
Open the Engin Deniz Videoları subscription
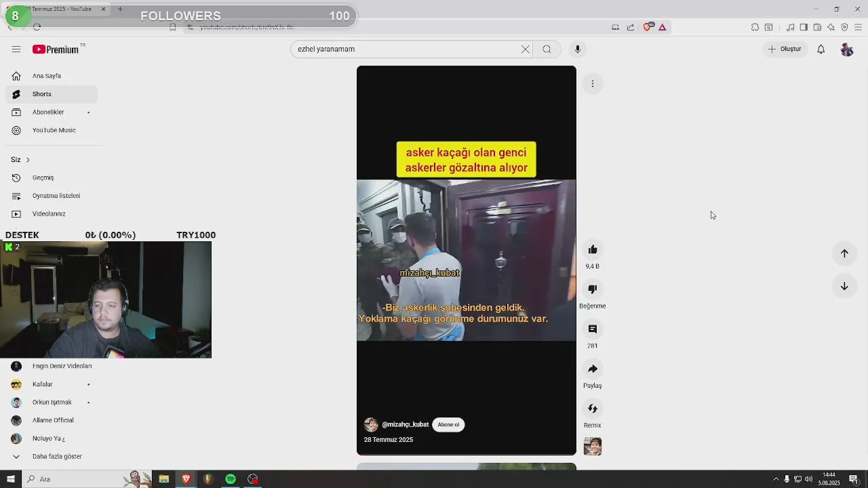[51, 366]
